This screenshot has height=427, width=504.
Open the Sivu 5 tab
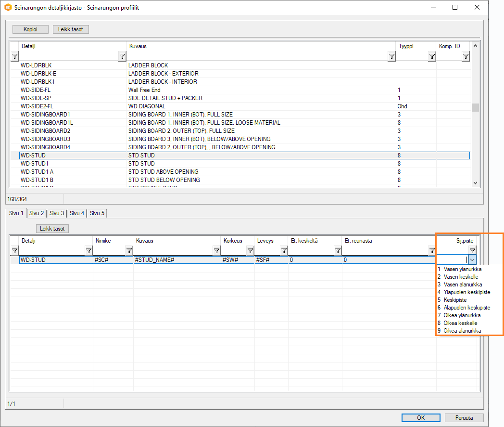point(98,213)
